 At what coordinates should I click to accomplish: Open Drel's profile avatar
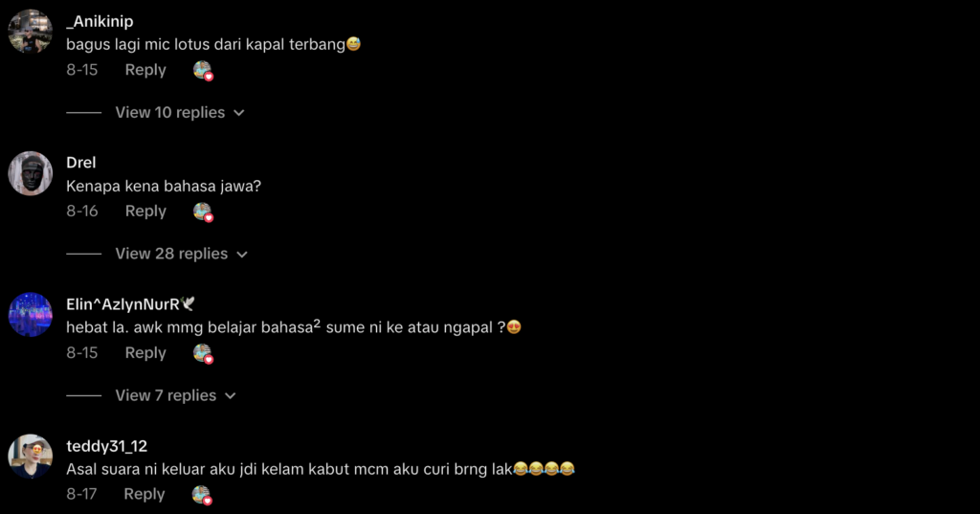click(30, 173)
